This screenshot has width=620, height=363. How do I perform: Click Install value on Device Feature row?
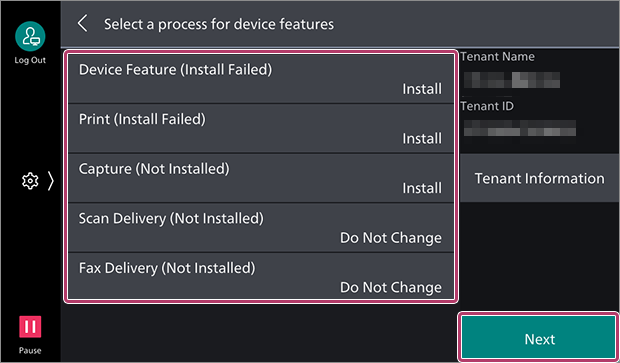pos(422,89)
